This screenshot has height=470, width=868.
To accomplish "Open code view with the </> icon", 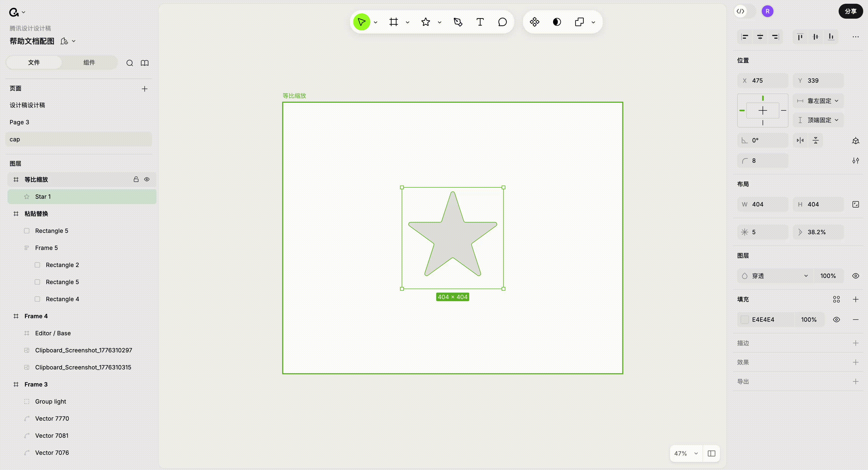I will (x=740, y=11).
